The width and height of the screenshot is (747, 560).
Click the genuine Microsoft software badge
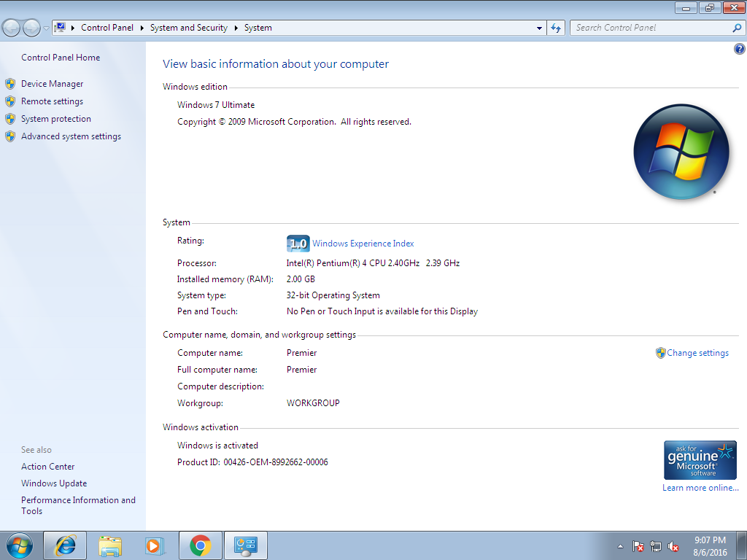tap(700, 460)
